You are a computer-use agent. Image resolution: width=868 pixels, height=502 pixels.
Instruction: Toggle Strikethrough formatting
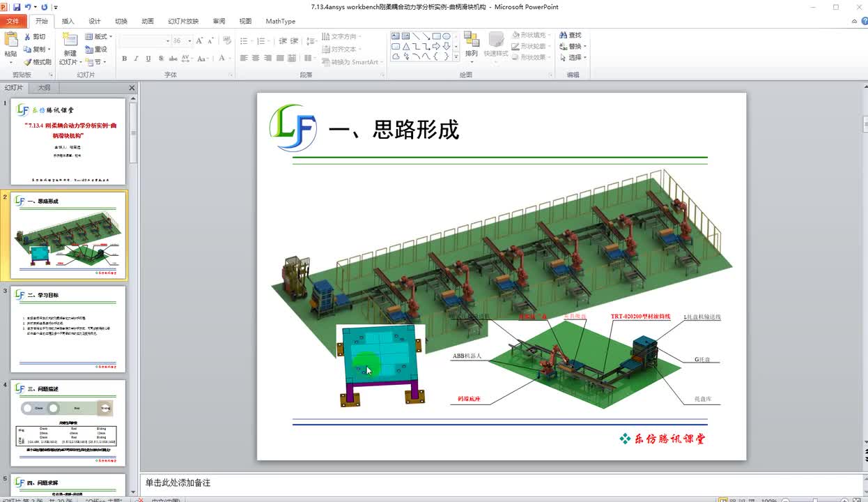(173, 59)
